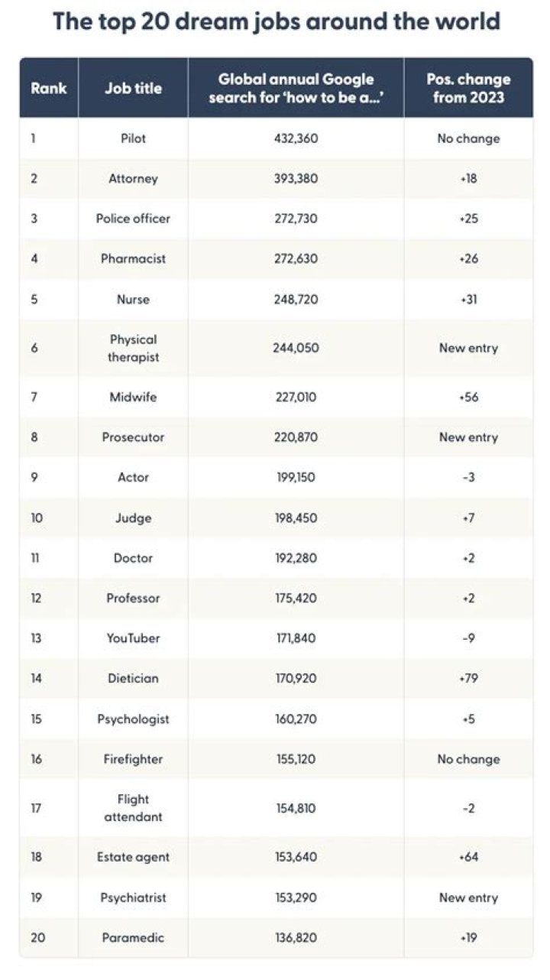Viewport: 550px width, 980px height.
Task: Select the 'Midwife' job title cell
Action: [133, 398]
